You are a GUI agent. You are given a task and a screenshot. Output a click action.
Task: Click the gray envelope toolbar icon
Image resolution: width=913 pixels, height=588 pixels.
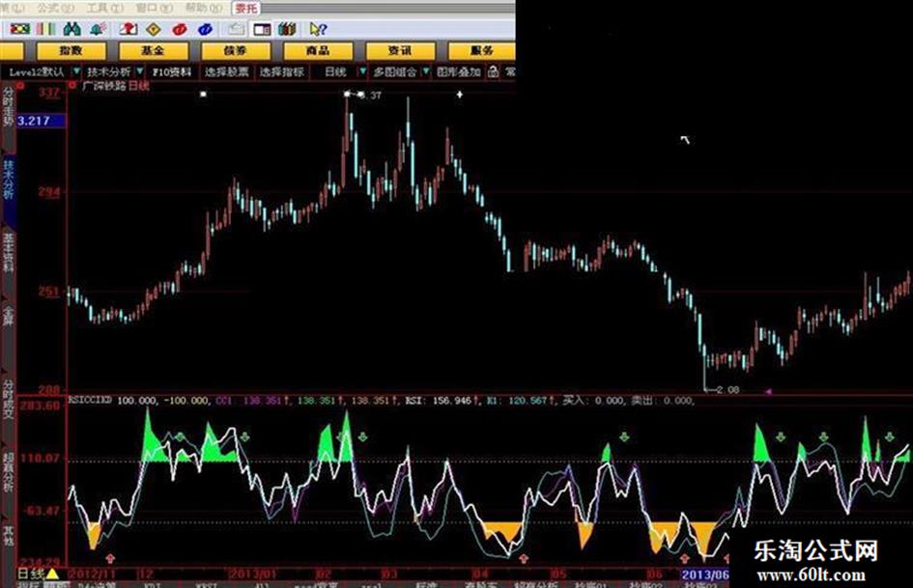[x=236, y=29]
